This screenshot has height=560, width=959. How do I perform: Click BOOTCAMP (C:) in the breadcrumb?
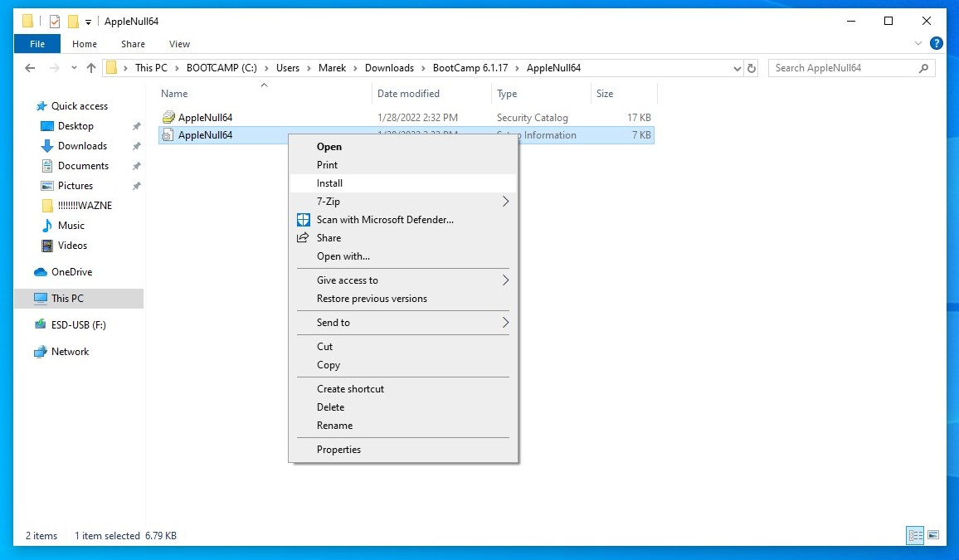click(x=221, y=68)
